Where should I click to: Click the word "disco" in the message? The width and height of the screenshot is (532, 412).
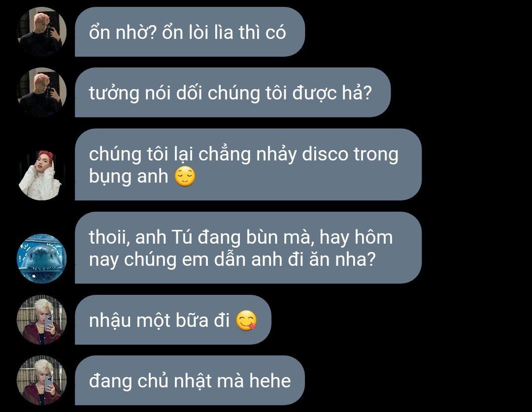[x=325, y=154]
